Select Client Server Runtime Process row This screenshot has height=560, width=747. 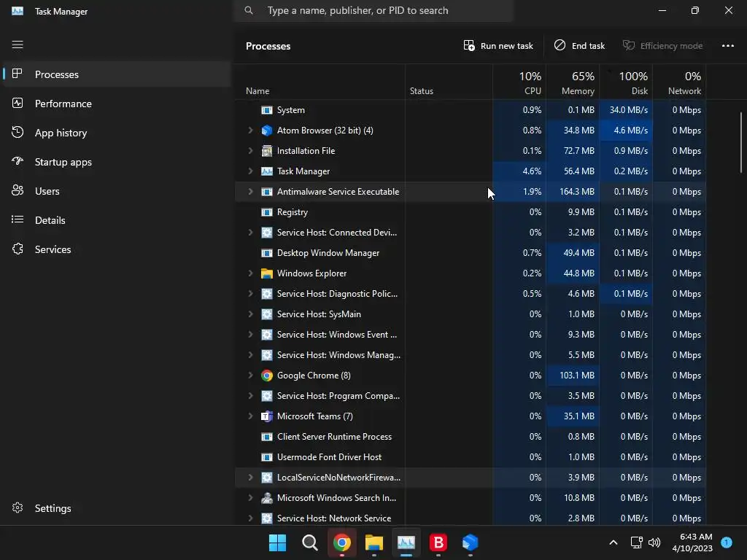point(471,437)
